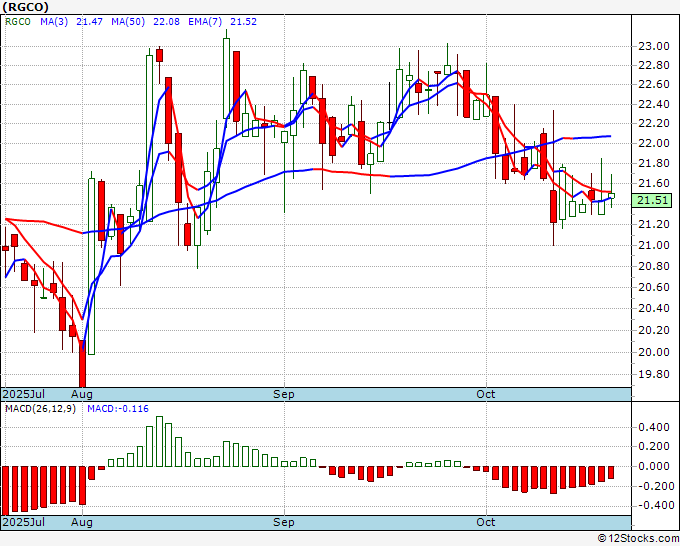Click the RGCO ticker title text
680x546 pixels.
[25, 7]
